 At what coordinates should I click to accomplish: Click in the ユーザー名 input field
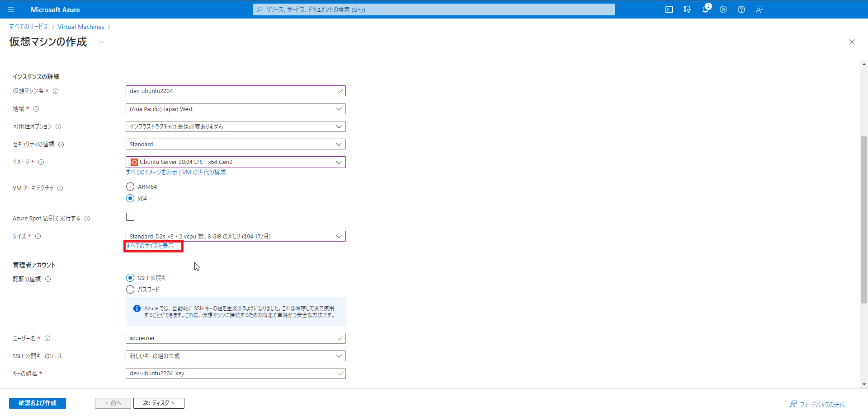(236, 338)
